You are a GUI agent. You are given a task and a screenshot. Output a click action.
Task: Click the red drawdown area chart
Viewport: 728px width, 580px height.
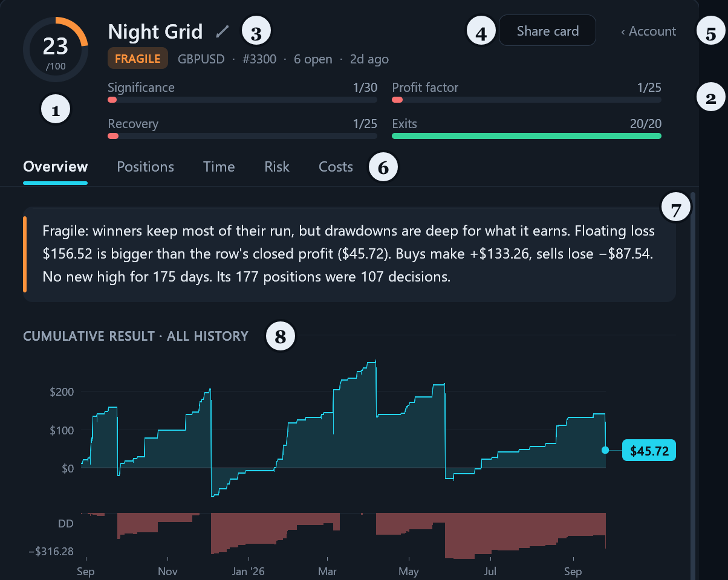[x=343, y=535]
